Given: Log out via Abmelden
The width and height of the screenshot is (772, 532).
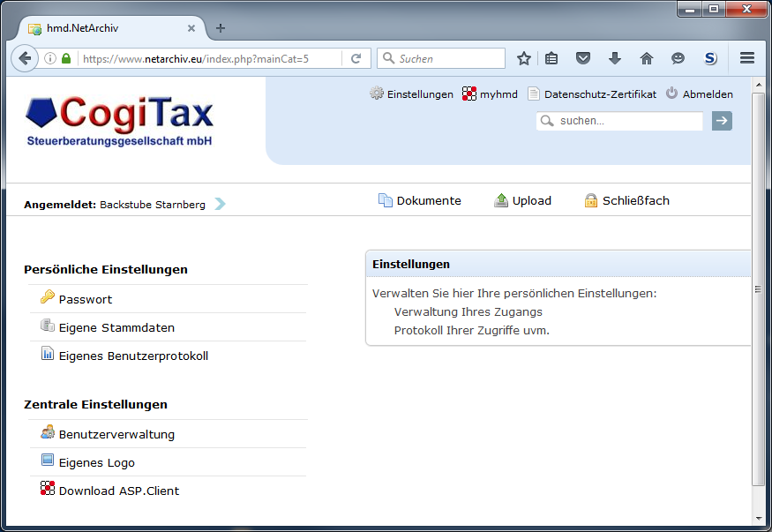Looking at the screenshot, I should [x=706, y=94].
